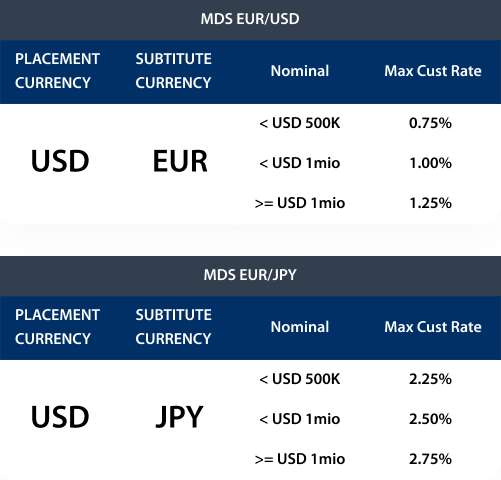This screenshot has height=480, width=501.
Task: Select the JPY substitute currency cell
Action: (x=179, y=417)
